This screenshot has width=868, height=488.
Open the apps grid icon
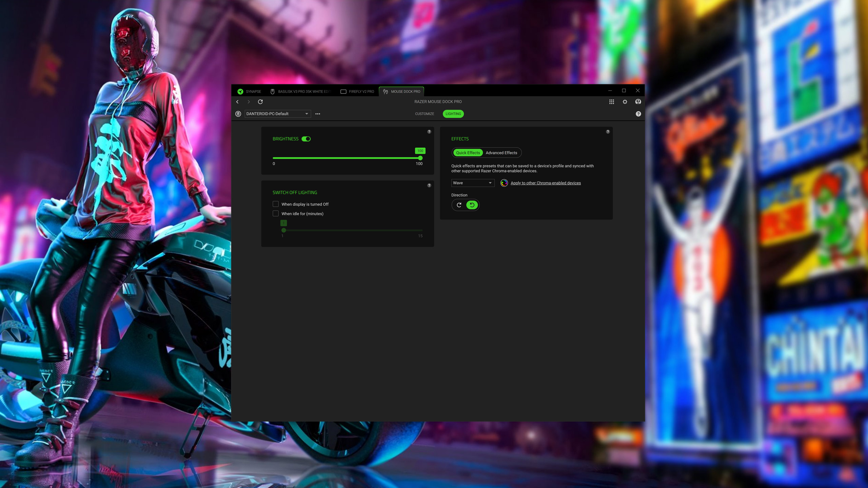click(x=612, y=102)
